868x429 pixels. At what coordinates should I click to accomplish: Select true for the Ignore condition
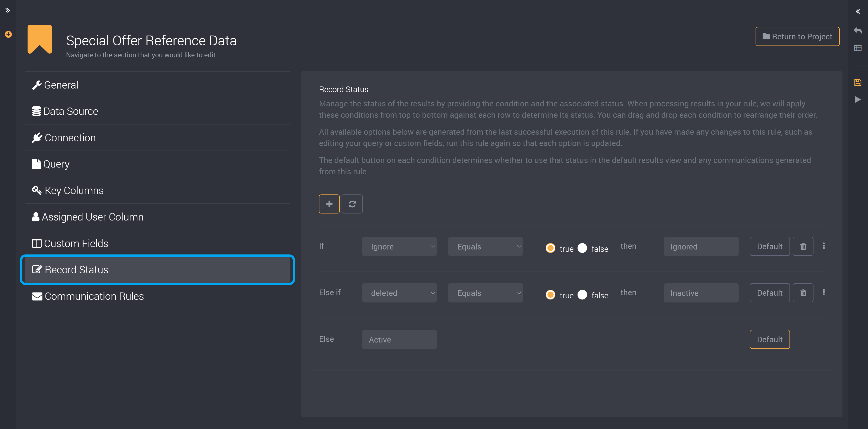[550, 248]
